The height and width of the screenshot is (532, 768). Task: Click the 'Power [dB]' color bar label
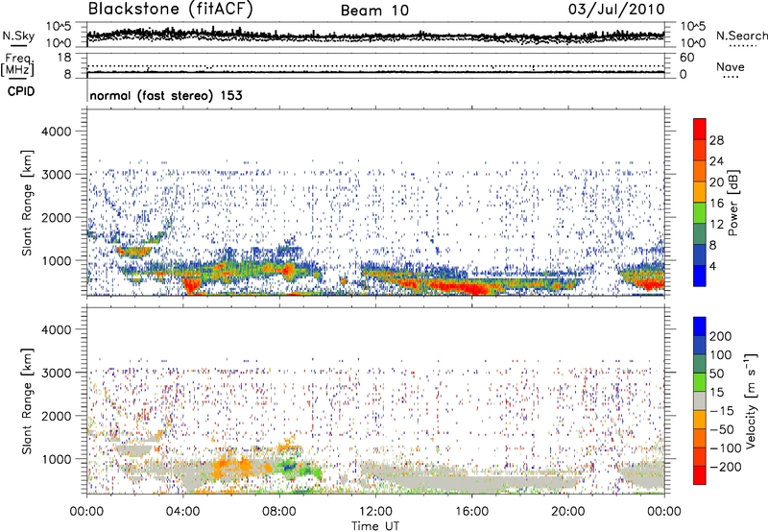coord(733,203)
